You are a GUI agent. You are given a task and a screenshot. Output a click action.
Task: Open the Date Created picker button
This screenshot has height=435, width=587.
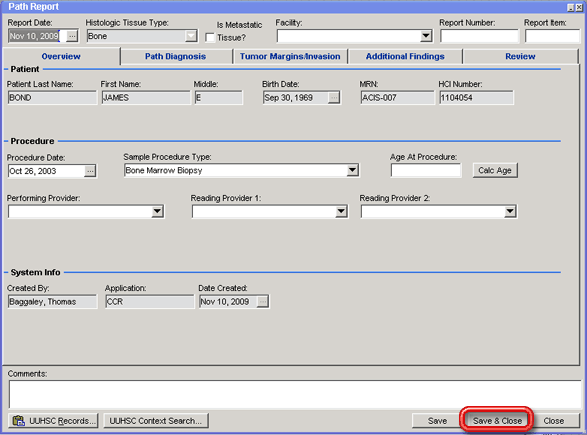click(262, 301)
